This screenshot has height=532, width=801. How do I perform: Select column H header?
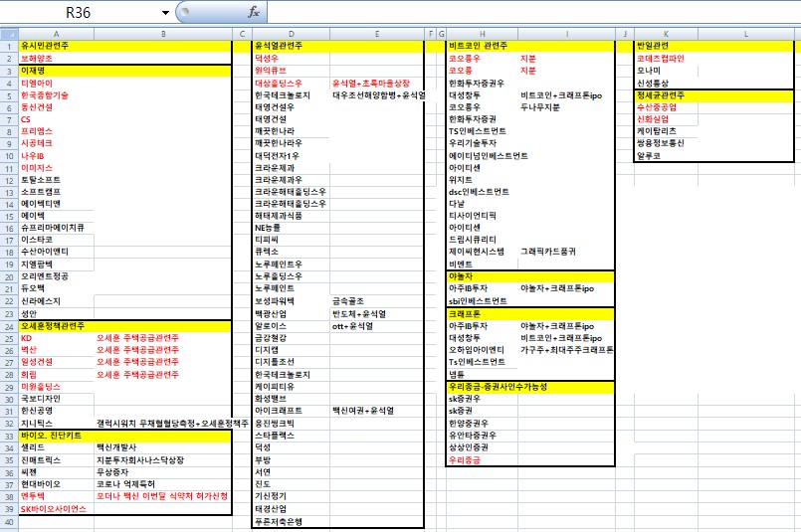point(482,34)
